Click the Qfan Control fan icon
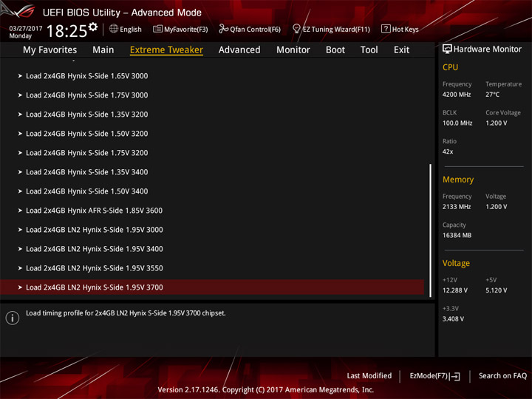Image resolution: width=532 pixels, height=399 pixels. point(223,29)
